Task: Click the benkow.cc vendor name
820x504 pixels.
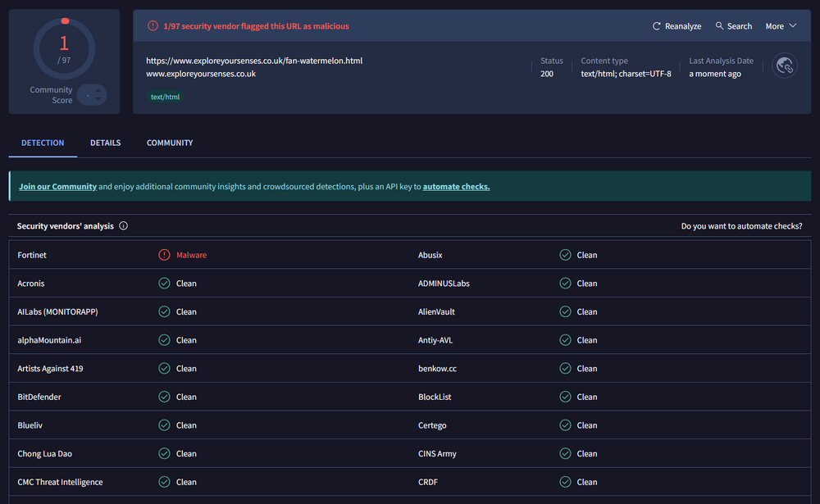Action: [437, 369]
